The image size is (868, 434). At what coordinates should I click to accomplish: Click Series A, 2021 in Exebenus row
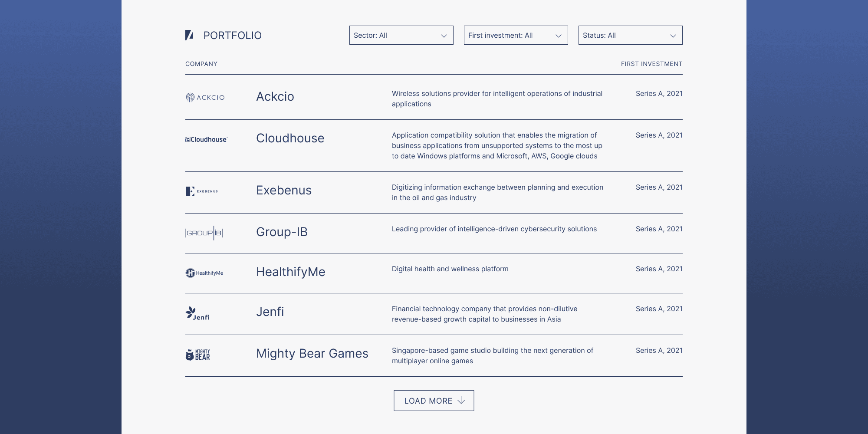pyautogui.click(x=659, y=187)
